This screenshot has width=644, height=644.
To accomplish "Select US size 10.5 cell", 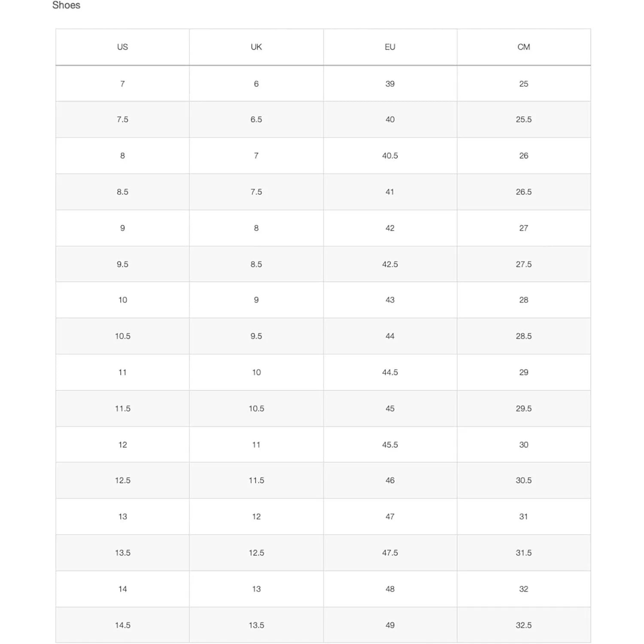I will click(122, 336).
